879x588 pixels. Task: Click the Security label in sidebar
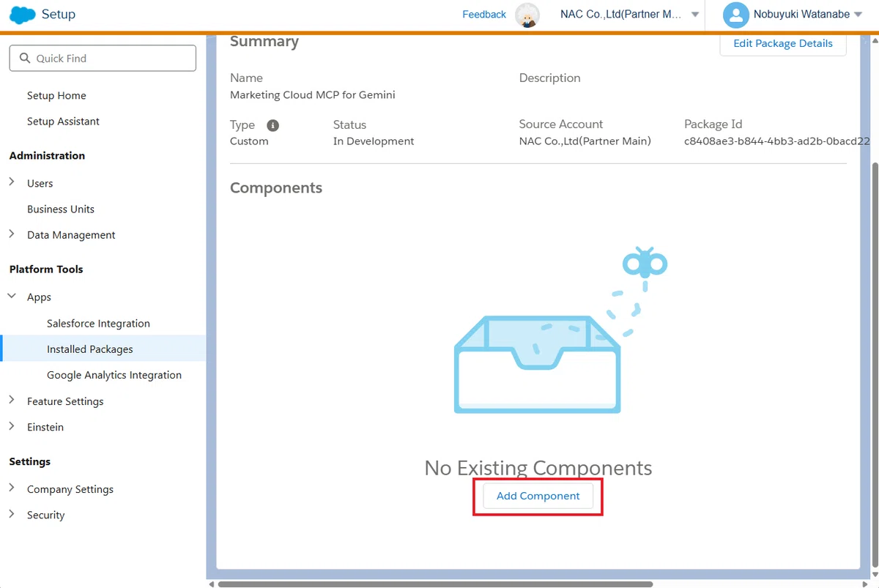click(45, 515)
